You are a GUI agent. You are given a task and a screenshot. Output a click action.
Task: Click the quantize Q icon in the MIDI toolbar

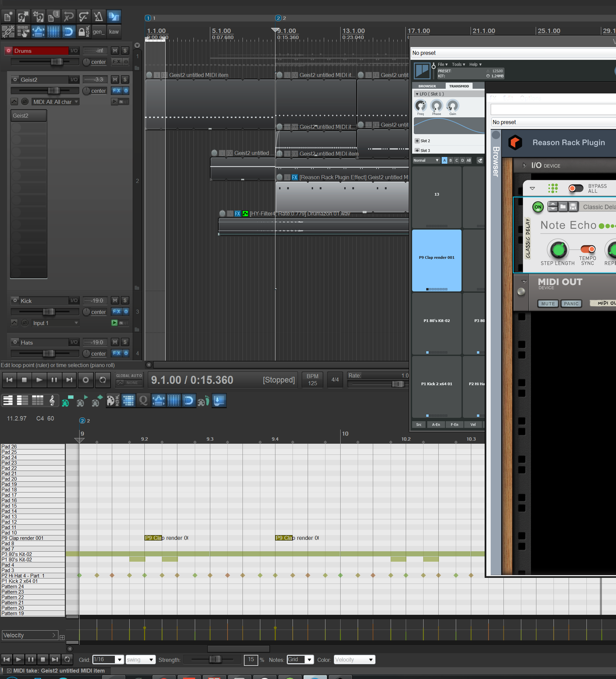(x=143, y=401)
